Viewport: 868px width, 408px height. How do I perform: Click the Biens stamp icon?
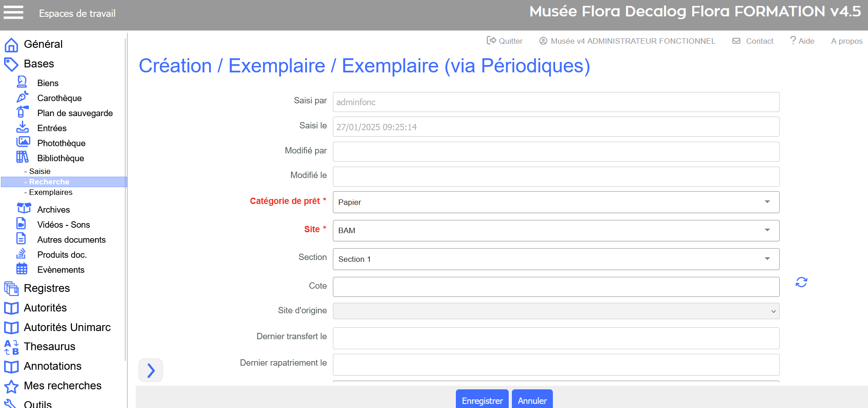pyautogui.click(x=22, y=82)
